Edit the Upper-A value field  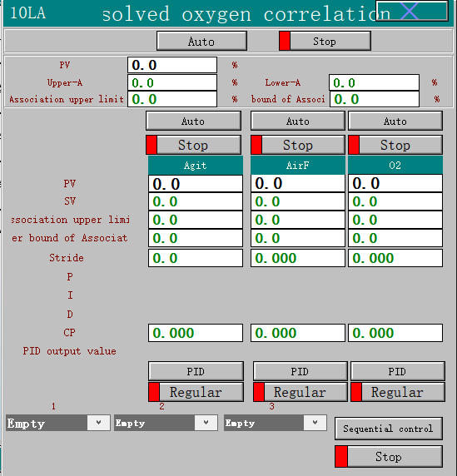coord(172,82)
